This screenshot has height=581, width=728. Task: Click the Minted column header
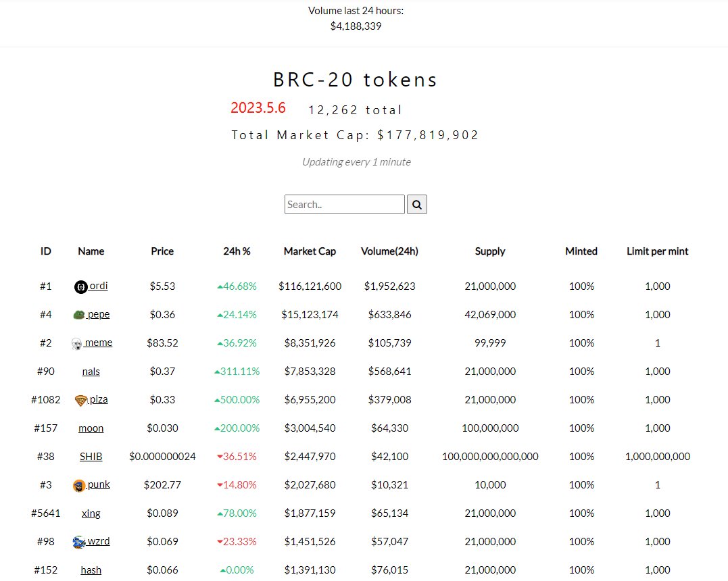[x=581, y=251]
